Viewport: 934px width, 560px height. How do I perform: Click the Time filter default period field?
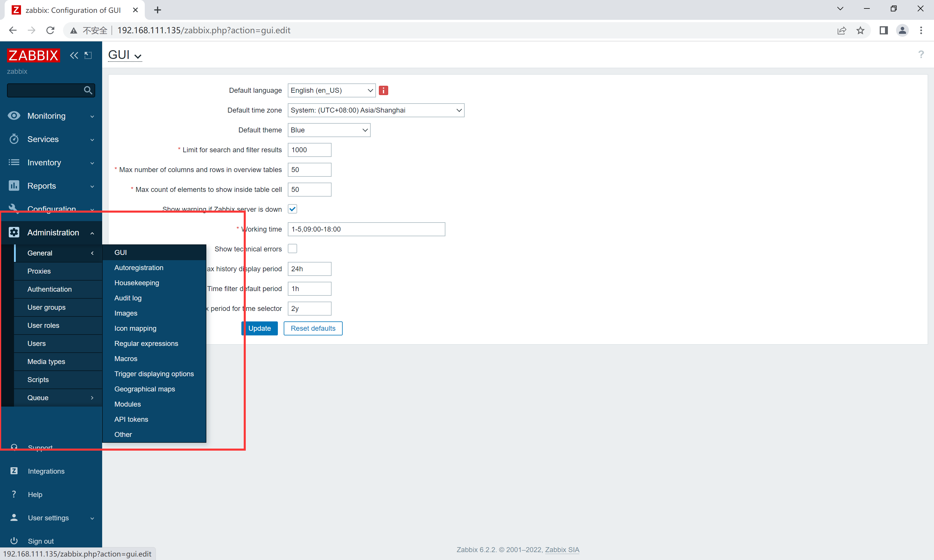(309, 289)
